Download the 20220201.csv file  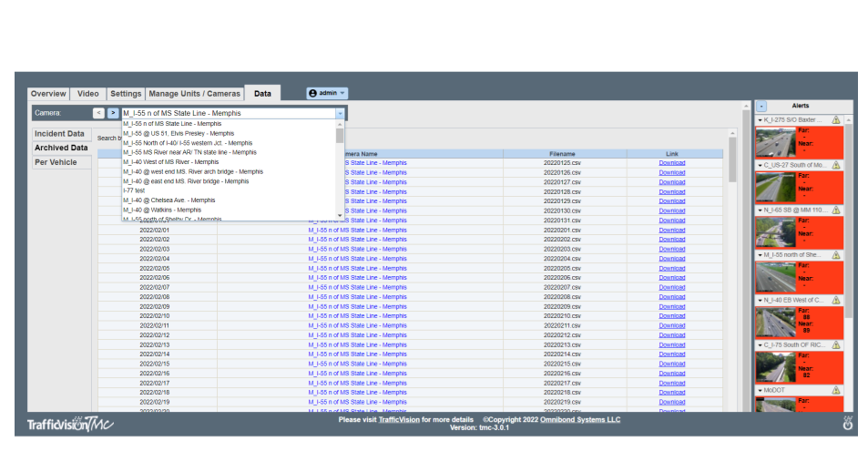click(x=672, y=230)
